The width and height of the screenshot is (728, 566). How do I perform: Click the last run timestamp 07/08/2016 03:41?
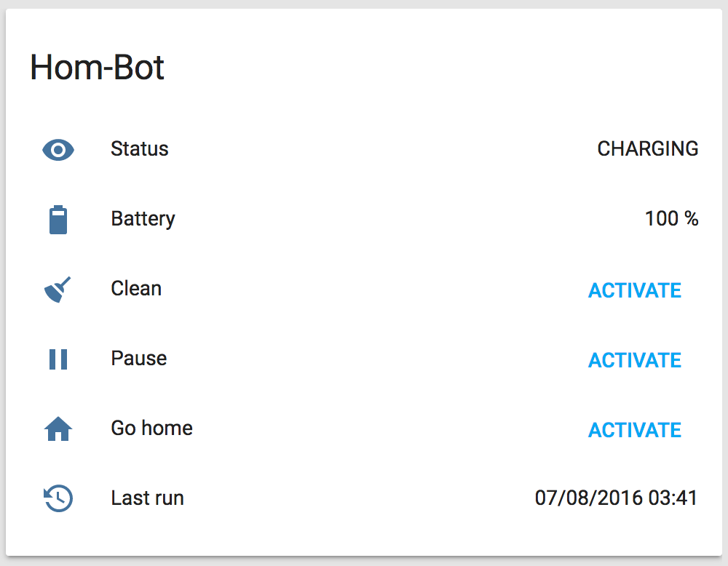(616, 498)
